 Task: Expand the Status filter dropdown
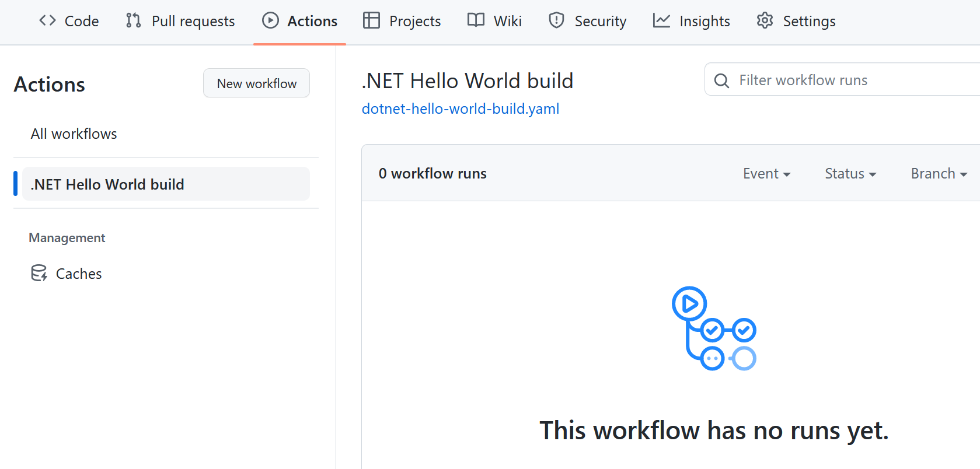tap(850, 174)
